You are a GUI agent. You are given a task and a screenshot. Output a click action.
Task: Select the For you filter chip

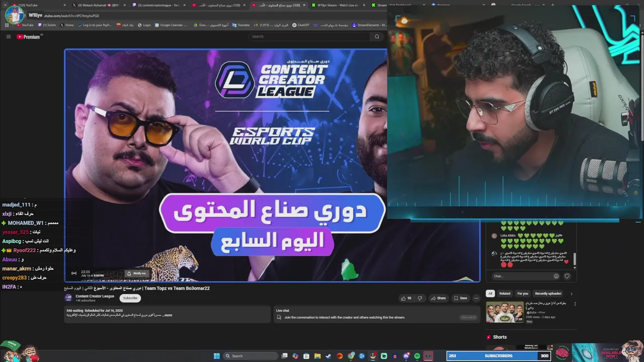(523, 294)
